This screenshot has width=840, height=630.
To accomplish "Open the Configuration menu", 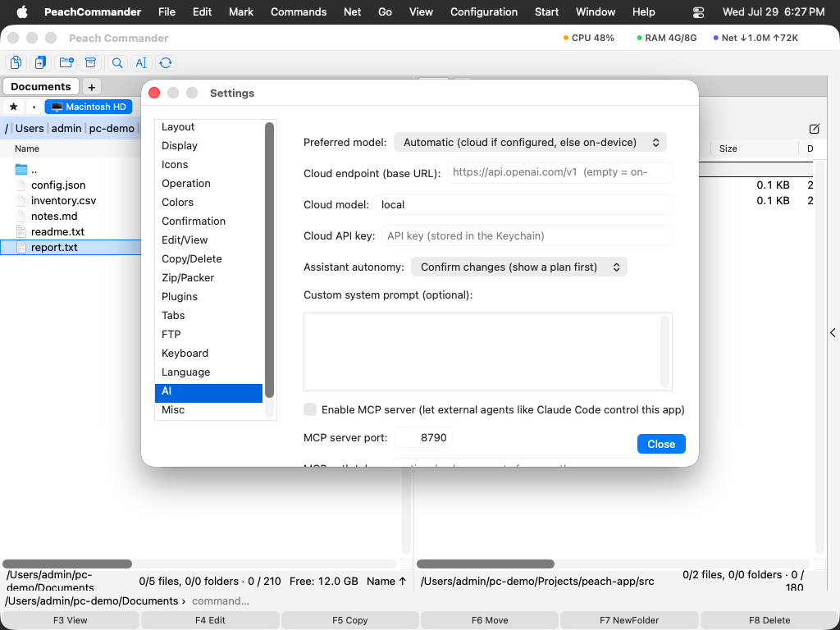I will click(x=484, y=11).
